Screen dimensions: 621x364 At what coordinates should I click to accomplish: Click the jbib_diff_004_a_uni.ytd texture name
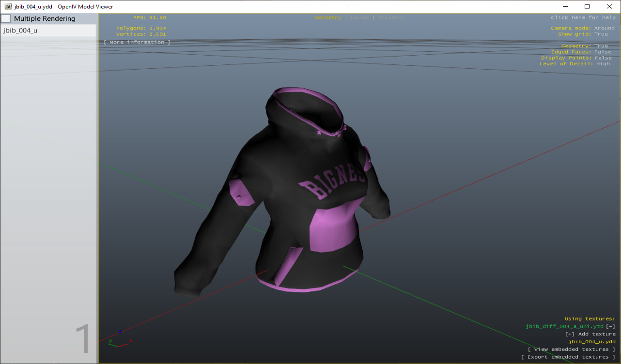563,326
